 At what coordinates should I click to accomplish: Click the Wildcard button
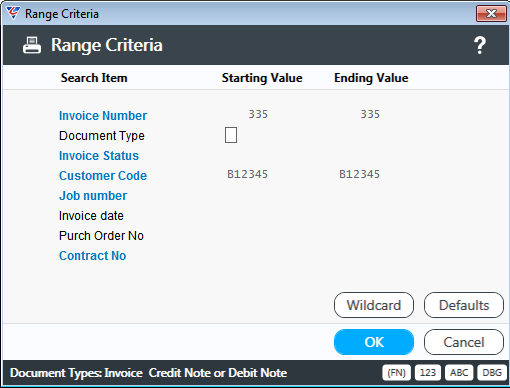pyautogui.click(x=374, y=305)
